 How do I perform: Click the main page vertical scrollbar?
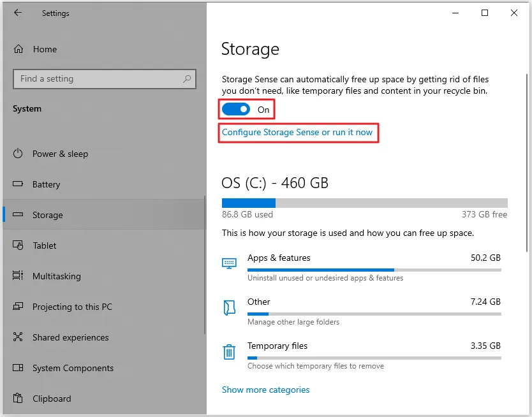click(x=527, y=163)
